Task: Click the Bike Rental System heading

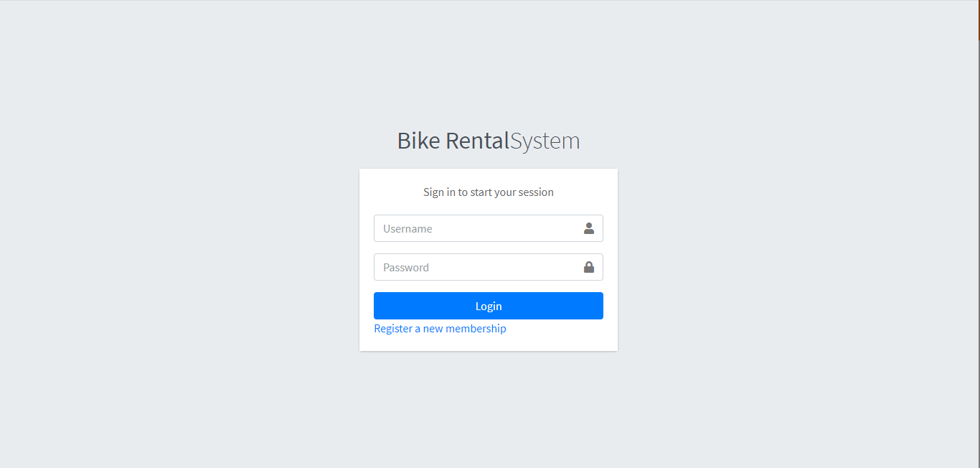Action: (488, 141)
